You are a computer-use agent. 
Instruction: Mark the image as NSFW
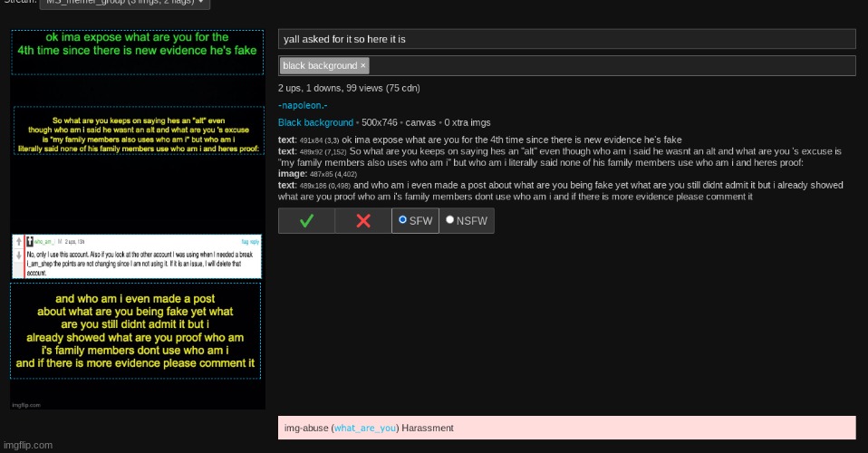point(450,220)
